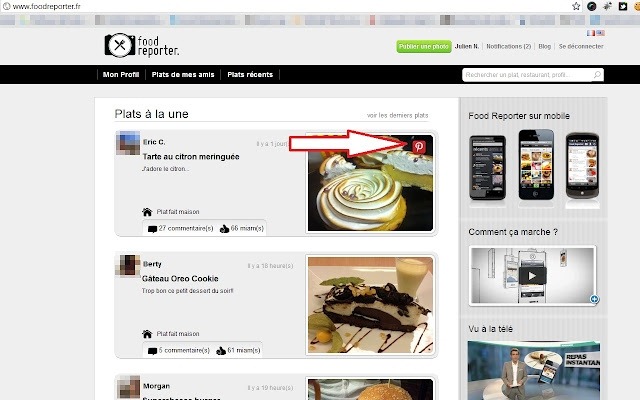Click the Il y a 19 heure(s) timestamp

coord(270,388)
